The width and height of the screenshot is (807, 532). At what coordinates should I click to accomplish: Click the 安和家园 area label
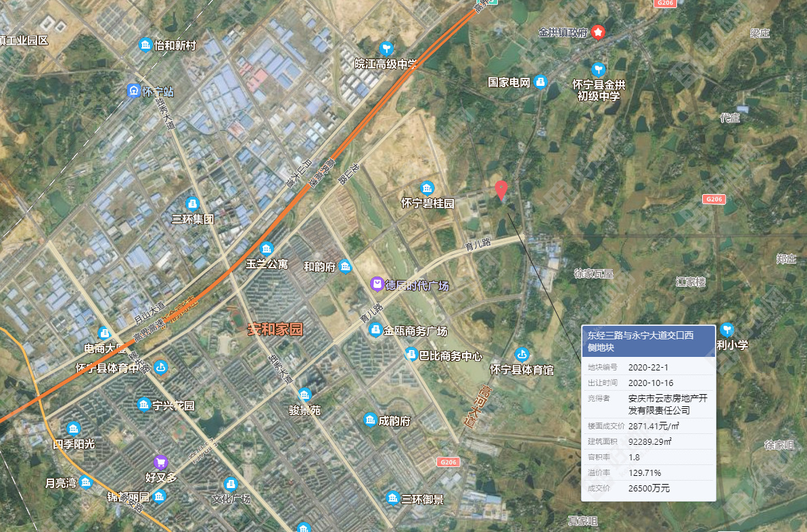[x=275, y=330]
